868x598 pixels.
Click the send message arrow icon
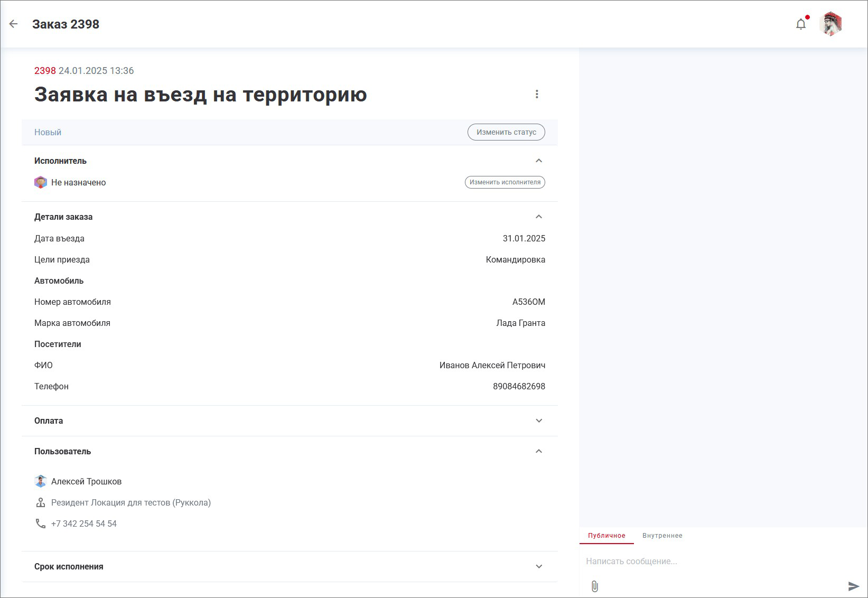[x=853, y=586]
